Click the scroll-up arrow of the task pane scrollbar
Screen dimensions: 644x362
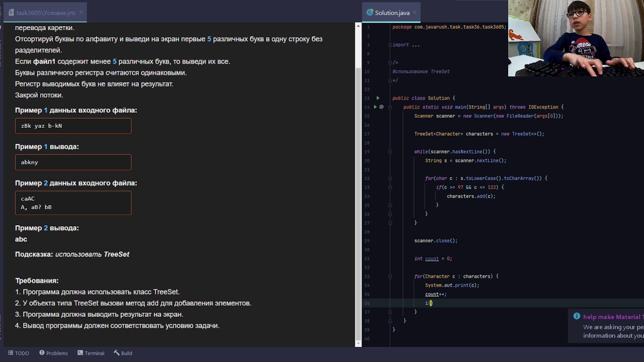click(358, 27)
